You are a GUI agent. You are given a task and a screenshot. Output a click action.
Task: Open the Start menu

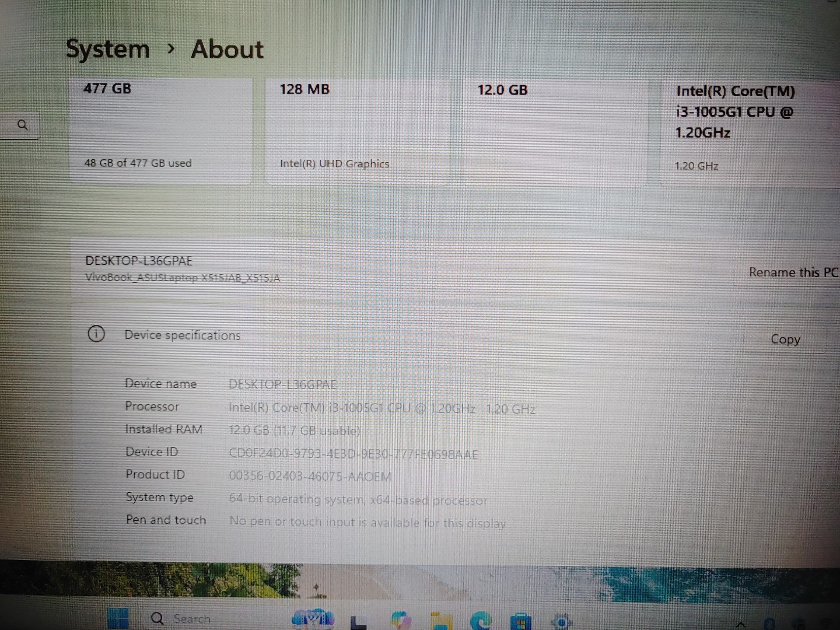click(x=118, y=619)
